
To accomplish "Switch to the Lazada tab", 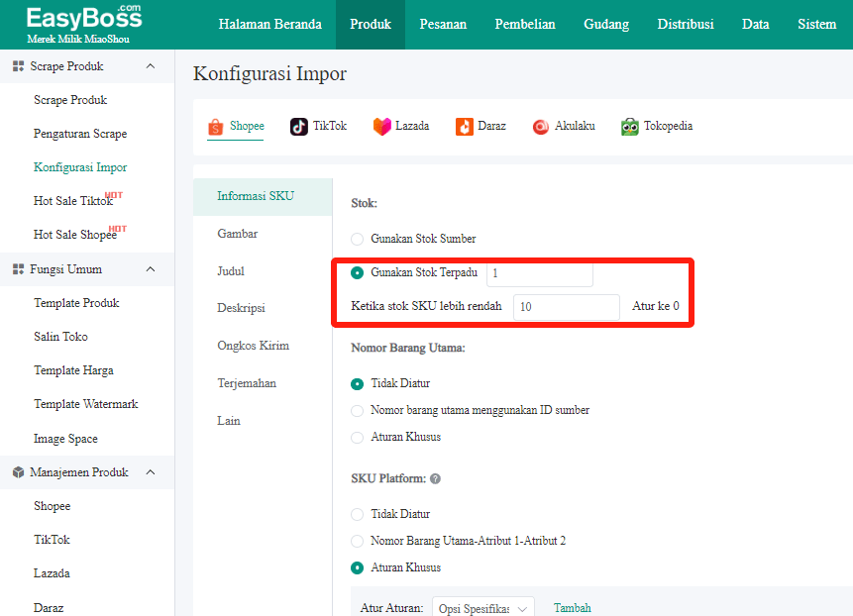I will coord(401,127).
